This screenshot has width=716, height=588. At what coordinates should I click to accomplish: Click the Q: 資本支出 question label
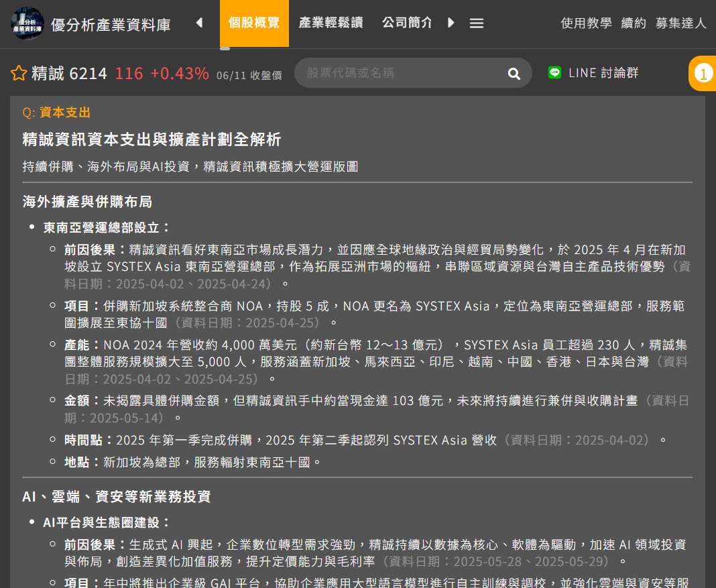tap(56, 113)
